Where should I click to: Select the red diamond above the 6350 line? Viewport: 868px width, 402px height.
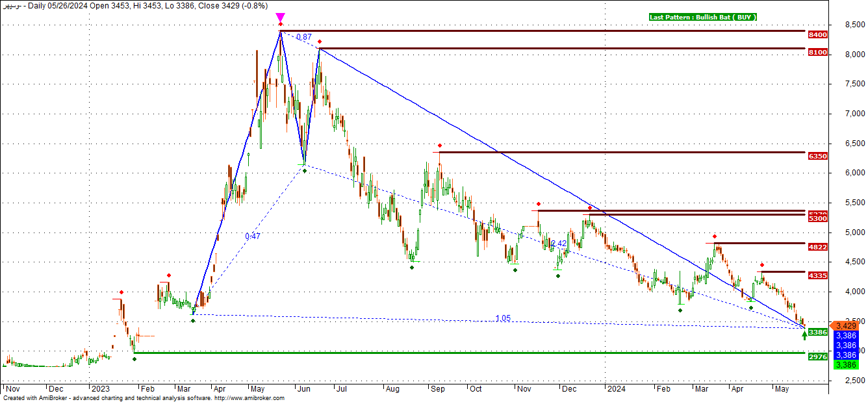(440, 145)
